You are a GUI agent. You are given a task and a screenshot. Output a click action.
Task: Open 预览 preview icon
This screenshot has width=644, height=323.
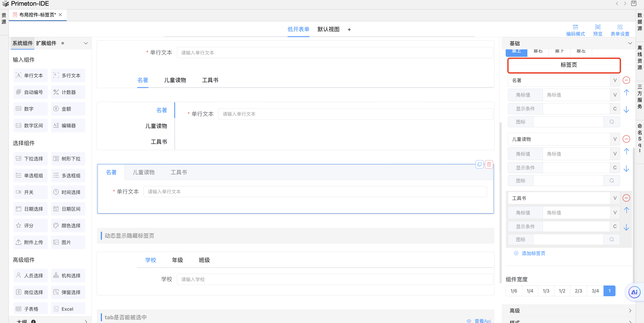598,27
